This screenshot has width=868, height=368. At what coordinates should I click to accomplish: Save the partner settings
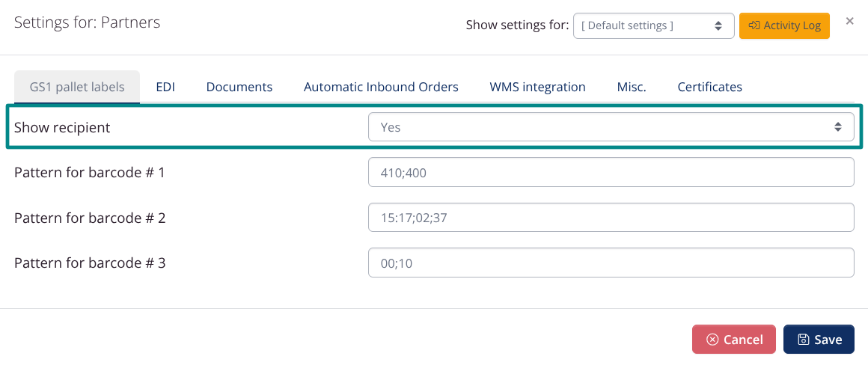pos(819,340)
